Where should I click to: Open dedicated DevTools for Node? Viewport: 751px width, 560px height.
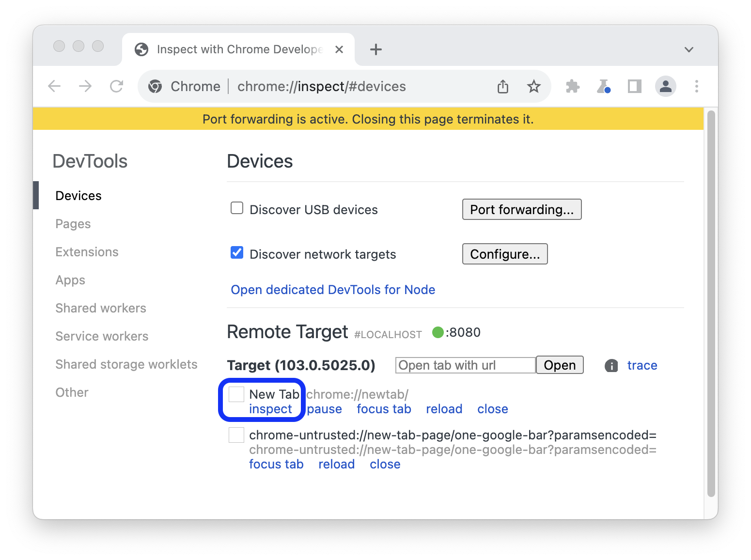click(333, 289)
